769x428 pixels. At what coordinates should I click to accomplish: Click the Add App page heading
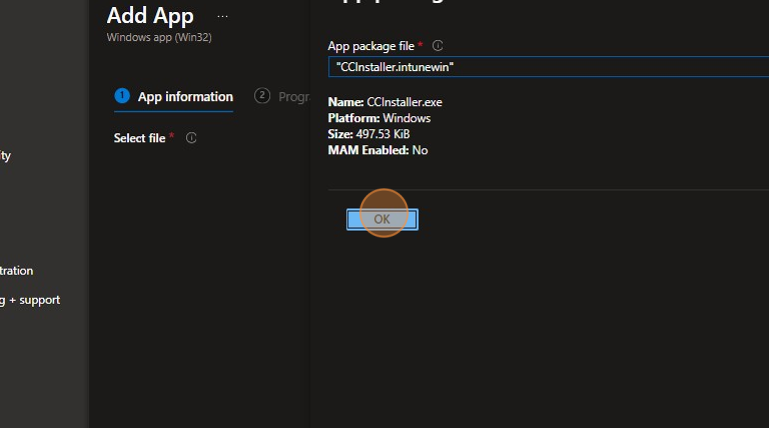[150, 16]
